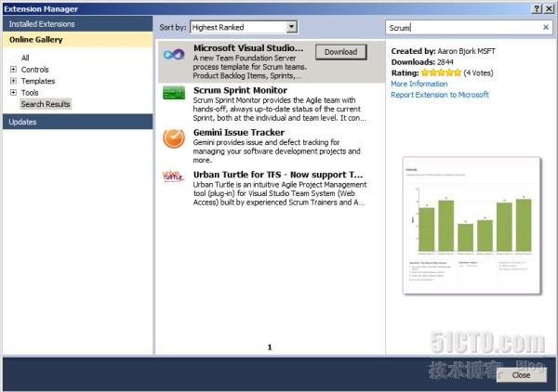Screen dimensions: 558x392
Task: Expand the Controls tree node
Action: pos(14,70)
